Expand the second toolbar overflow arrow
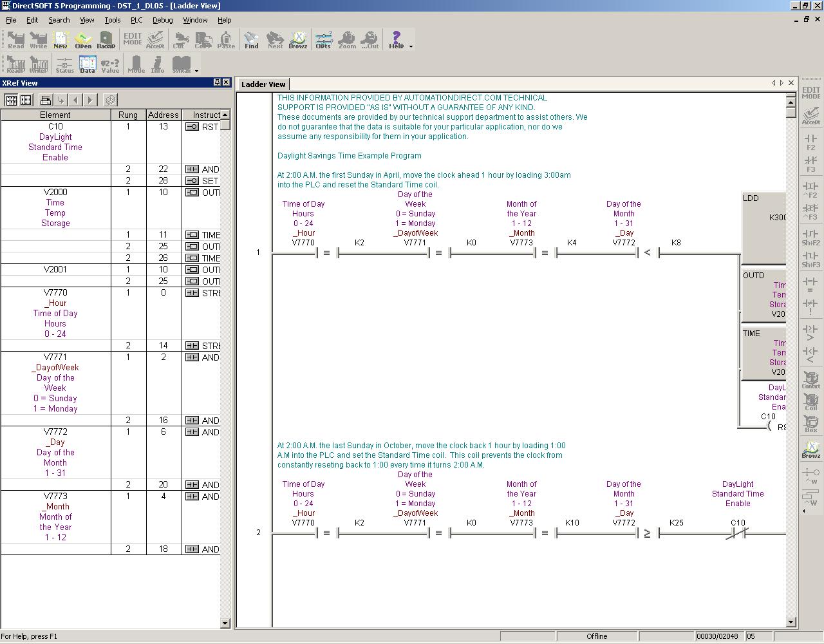Image resolution: width=824 pixels, height=644 pixels. point(196,71)
